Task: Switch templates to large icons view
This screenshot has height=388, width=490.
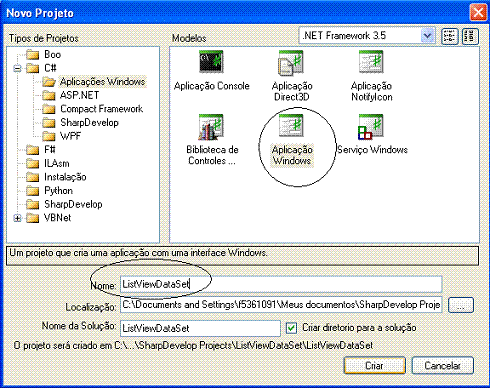Action: coord(449,36)
